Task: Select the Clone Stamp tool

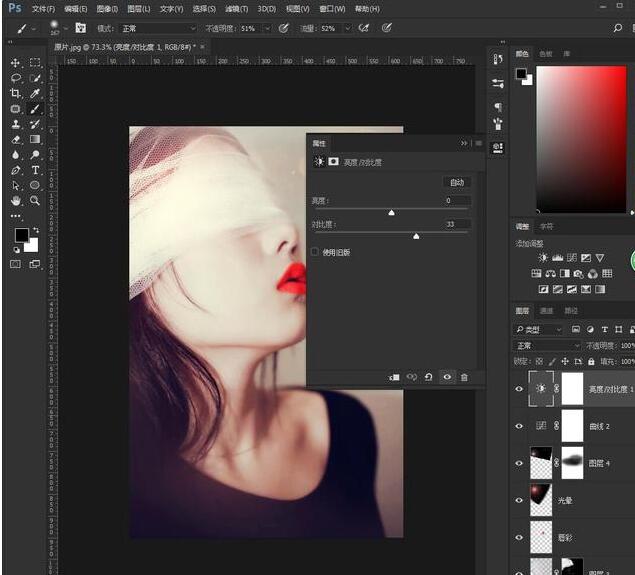Action: [16, 124]
